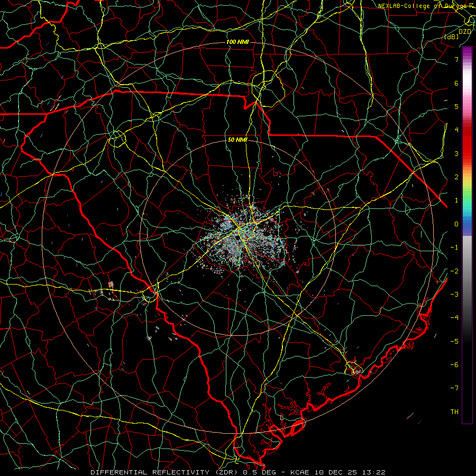This screenshot has width=476, height=476.
Task: Click the 10 DEC 25 13:22 timestamp
Action: (351, 472)
